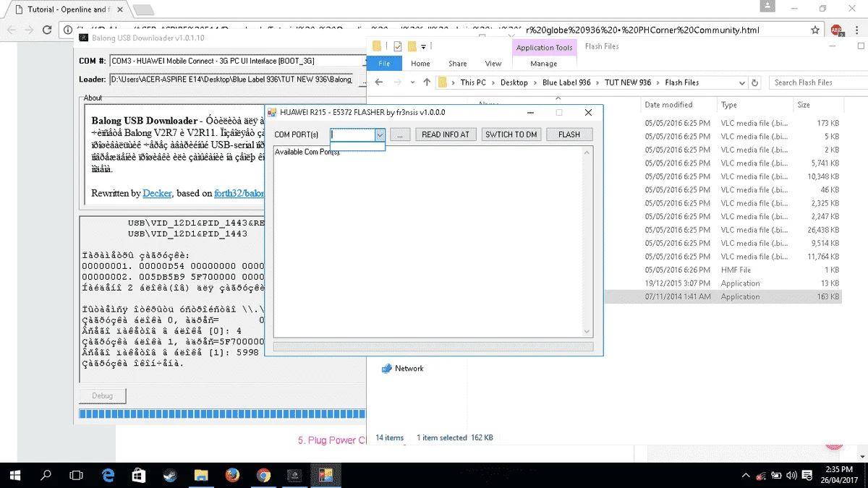Open Explorer recent locations dropdown
868x488 pixels.
click(412, 82)
